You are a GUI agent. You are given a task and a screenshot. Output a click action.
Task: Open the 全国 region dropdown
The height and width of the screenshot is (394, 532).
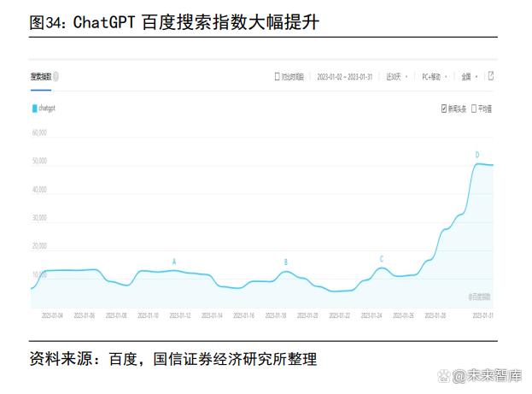tap(469, 77)
